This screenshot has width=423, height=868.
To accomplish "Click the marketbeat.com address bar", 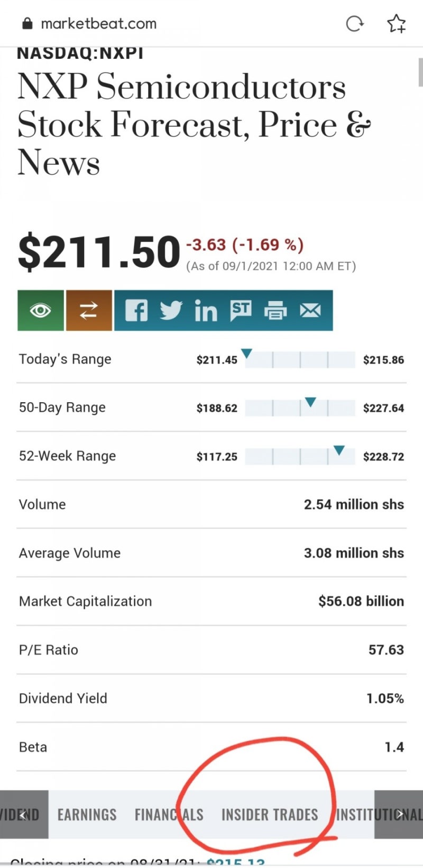I will [99, 24].
